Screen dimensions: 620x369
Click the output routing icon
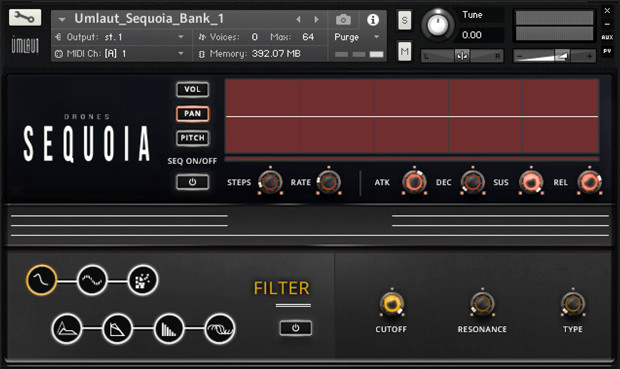pyautogui.click(x=59, y=37)
